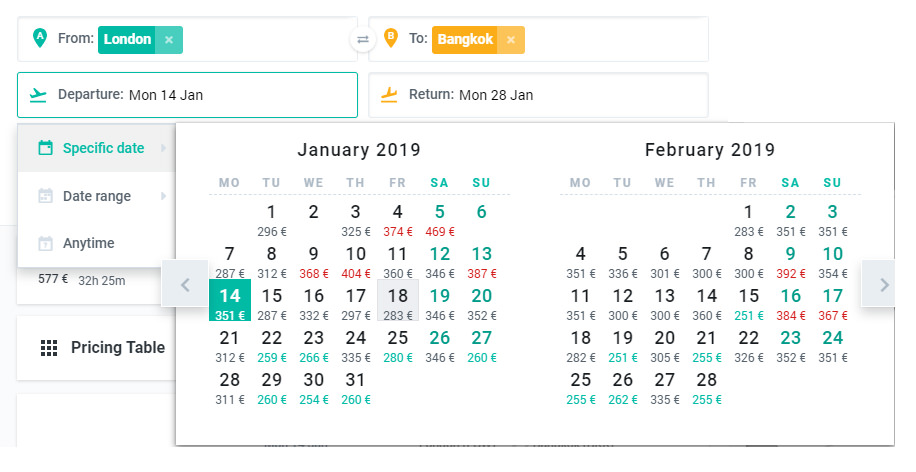The width and height of the screenshot is (916, 472).
Task: Click the orange destination pin icon
Action: (x=390, y=39)
